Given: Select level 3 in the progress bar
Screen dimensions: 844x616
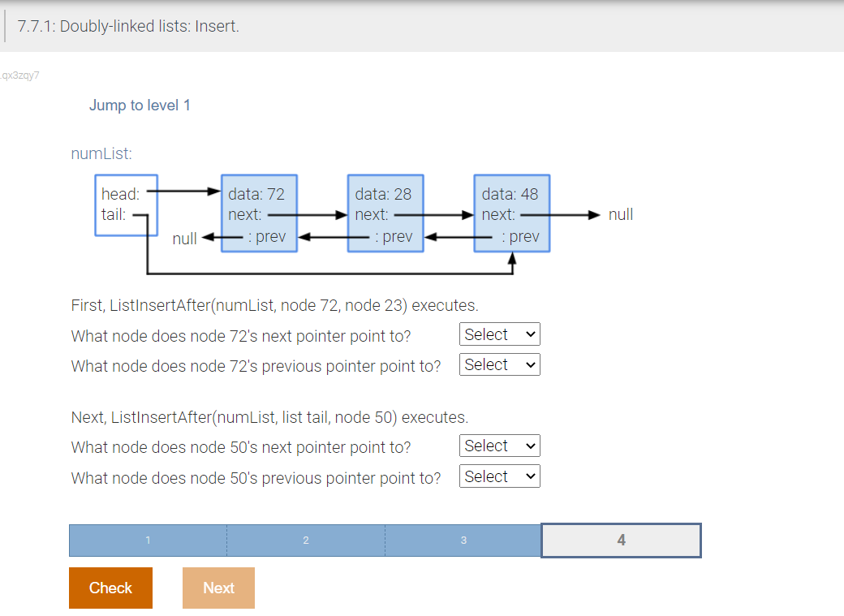Looking at the screenshot, I should pos(463,540).
